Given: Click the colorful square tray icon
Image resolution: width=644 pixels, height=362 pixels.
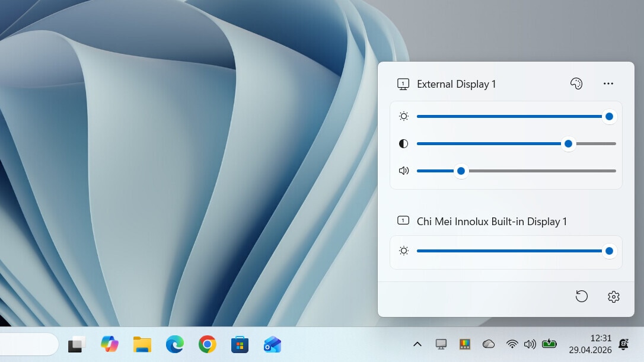Looking at the screenshot, I should 465,344.
